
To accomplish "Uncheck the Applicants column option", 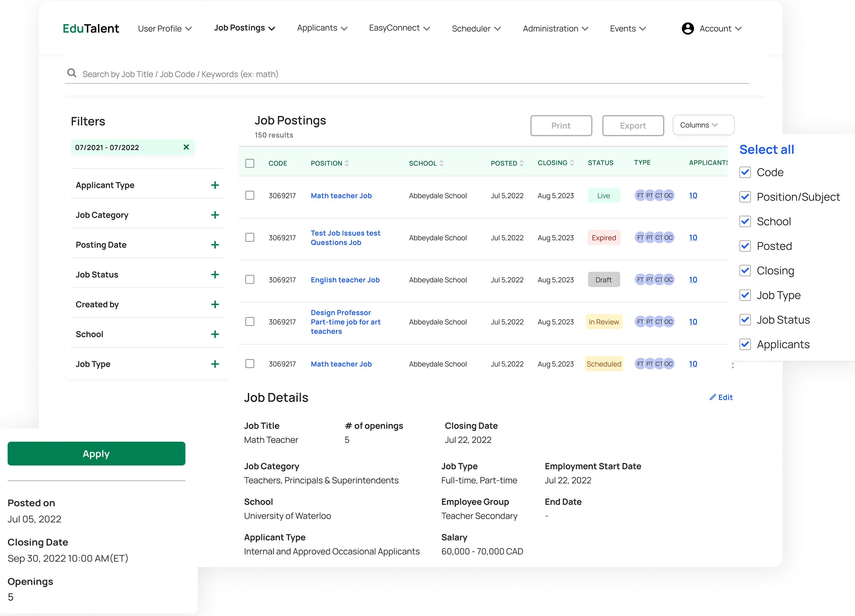I will (x=745, y=344).
